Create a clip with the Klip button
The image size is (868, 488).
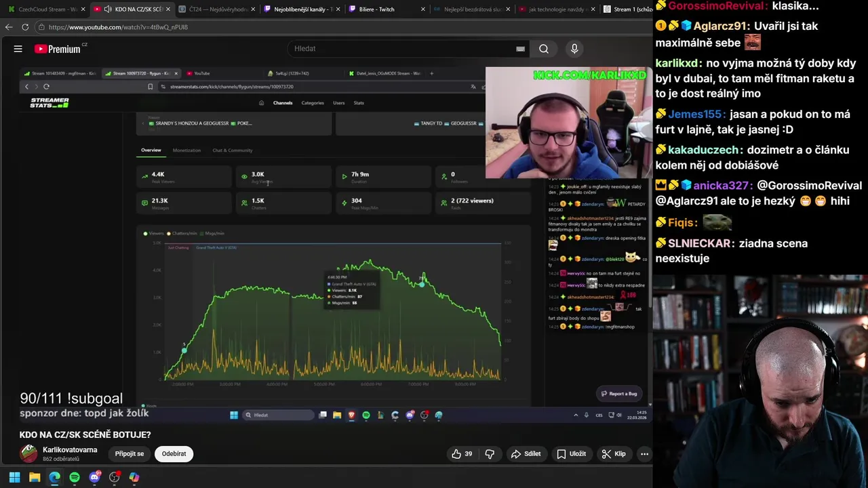pyautogui.click(x=614, y=454)
